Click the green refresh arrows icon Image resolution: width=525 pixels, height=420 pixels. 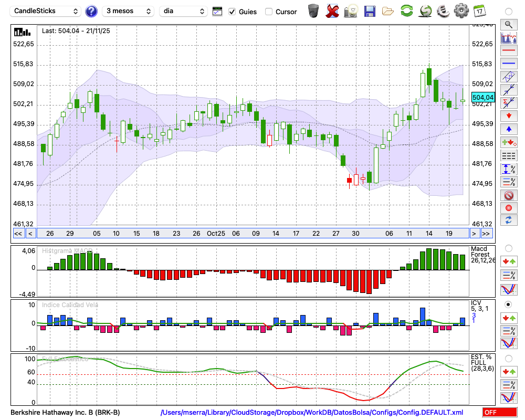point(406,10)
